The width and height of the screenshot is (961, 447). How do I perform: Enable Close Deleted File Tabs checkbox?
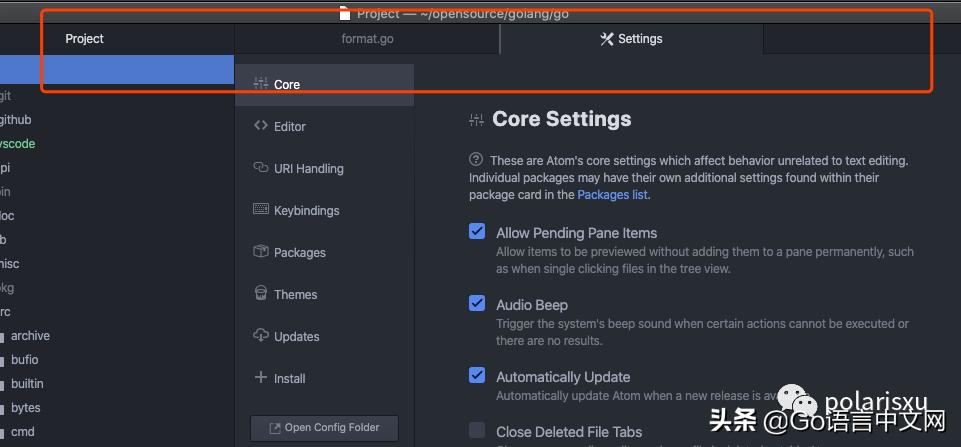(477, 430)
